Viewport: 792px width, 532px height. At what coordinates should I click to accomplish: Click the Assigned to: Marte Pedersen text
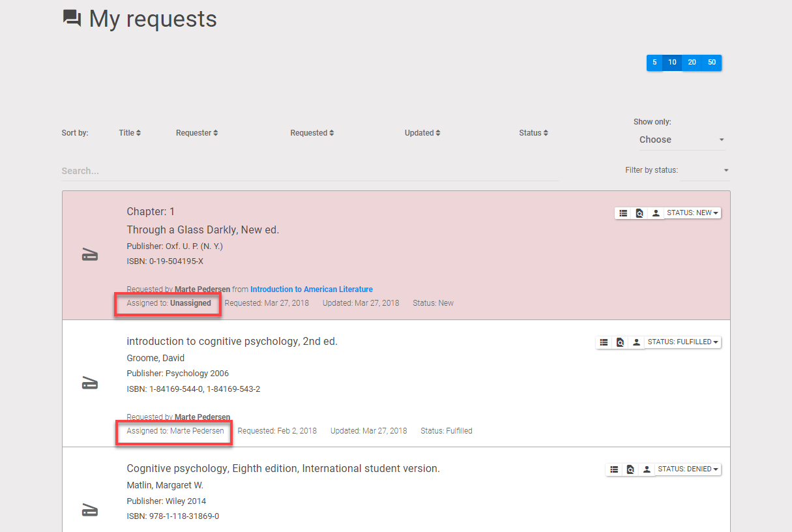175,431
